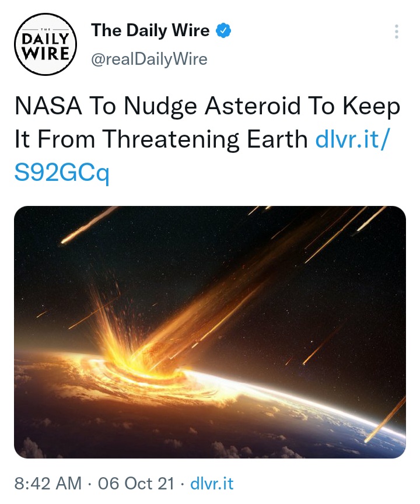
Task: Click the 06 Oct 21 date
Action: [x=136, y=484]
